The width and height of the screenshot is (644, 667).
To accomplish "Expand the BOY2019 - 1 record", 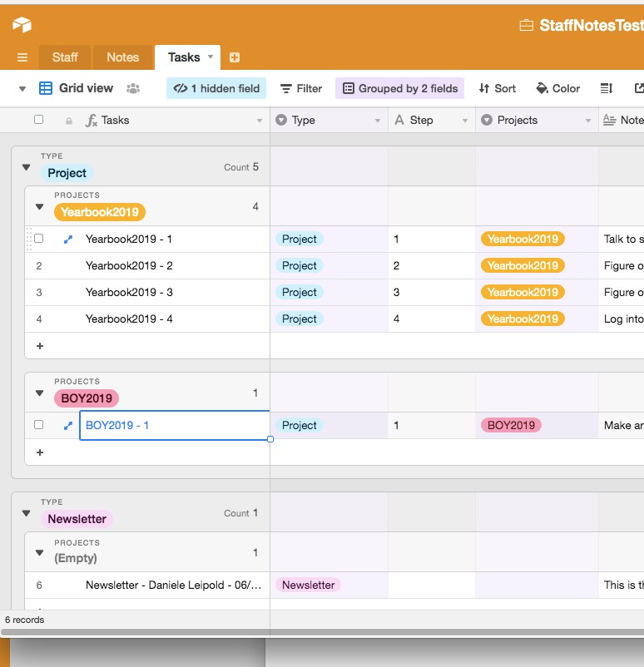I will 68,425.
